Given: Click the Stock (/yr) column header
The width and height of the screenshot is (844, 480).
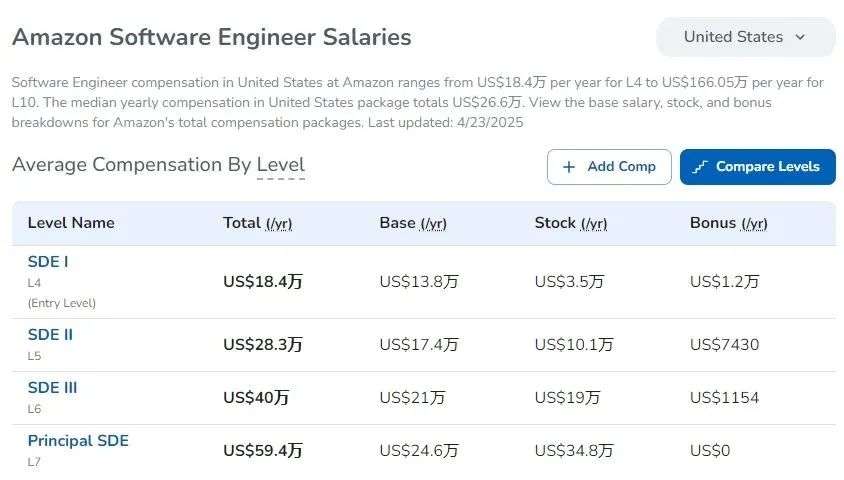Looking at the screenshot, I should pos(571,223).
